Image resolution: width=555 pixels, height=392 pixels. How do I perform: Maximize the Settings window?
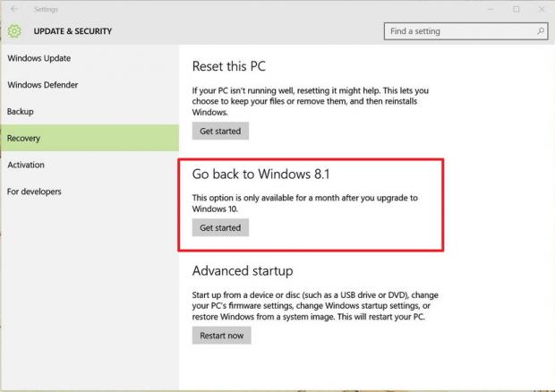click(516, 9)
